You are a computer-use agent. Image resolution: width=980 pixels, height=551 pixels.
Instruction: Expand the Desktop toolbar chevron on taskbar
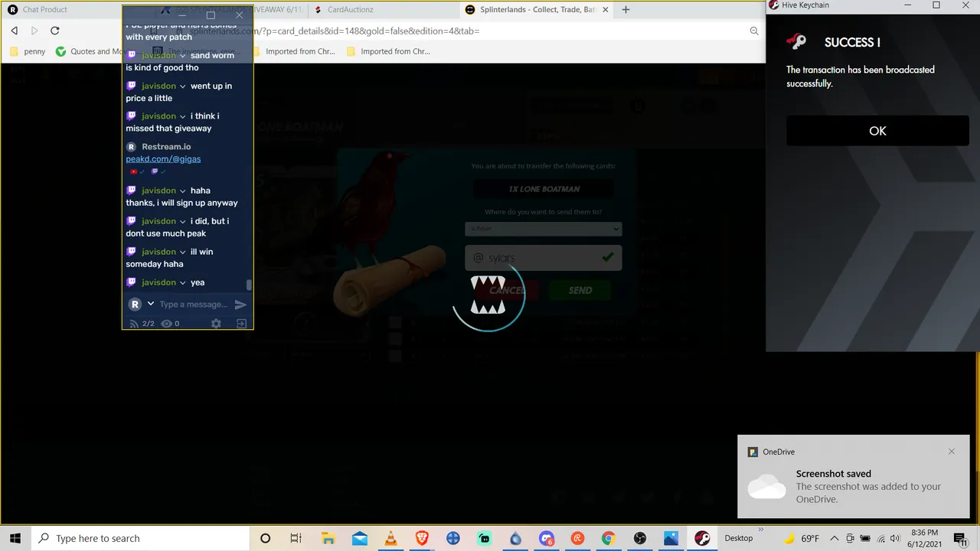[761, 528]
